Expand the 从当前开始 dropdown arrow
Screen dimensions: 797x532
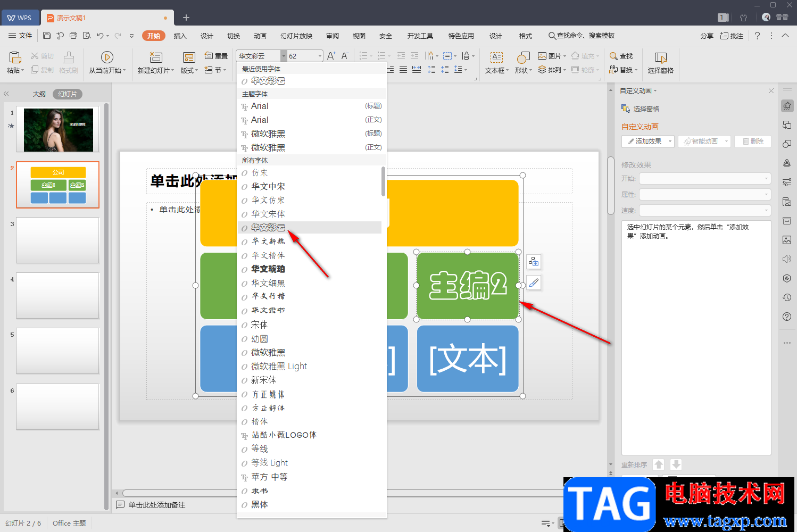click(x=124, y=70)
